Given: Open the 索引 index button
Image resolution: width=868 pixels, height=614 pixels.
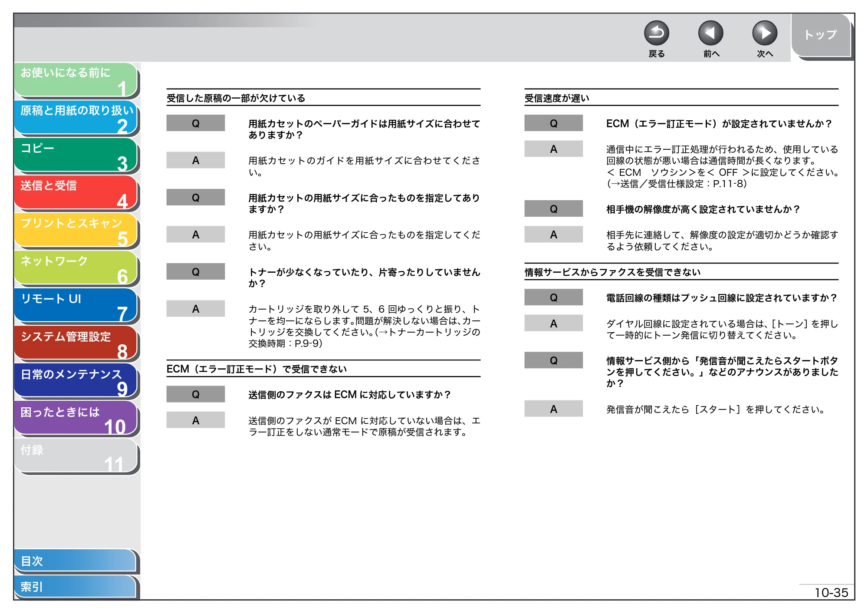Looking at the screenshot, I should 76,587.
